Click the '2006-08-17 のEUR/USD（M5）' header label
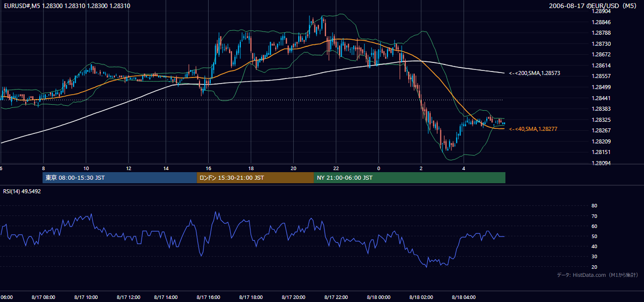644x302 pixels. tap(594, 6)
